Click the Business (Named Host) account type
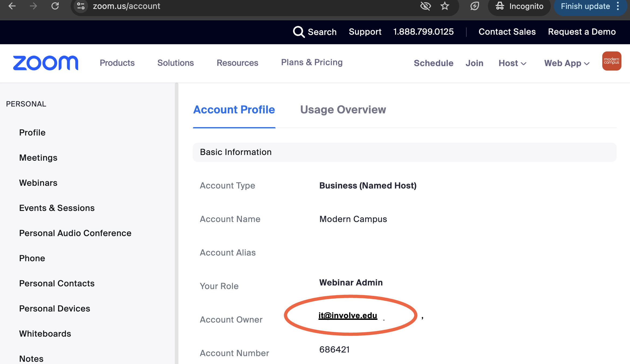 click(368, 185)
